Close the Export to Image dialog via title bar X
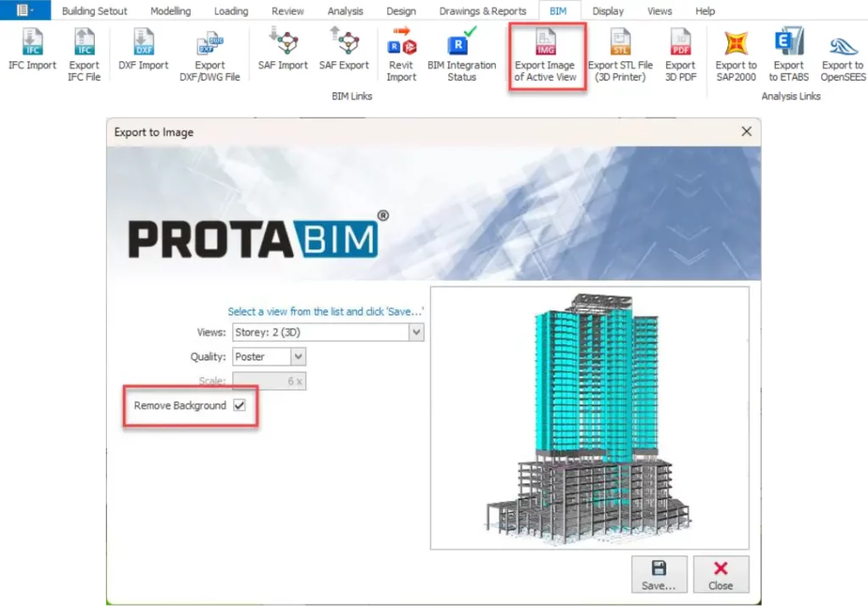 coord(746,131)
